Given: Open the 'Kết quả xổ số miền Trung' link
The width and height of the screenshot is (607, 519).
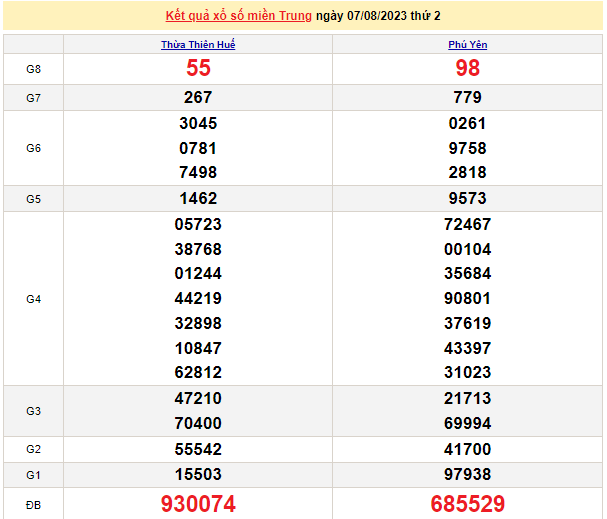Looking at the screenshot, I should pos(239,16).
